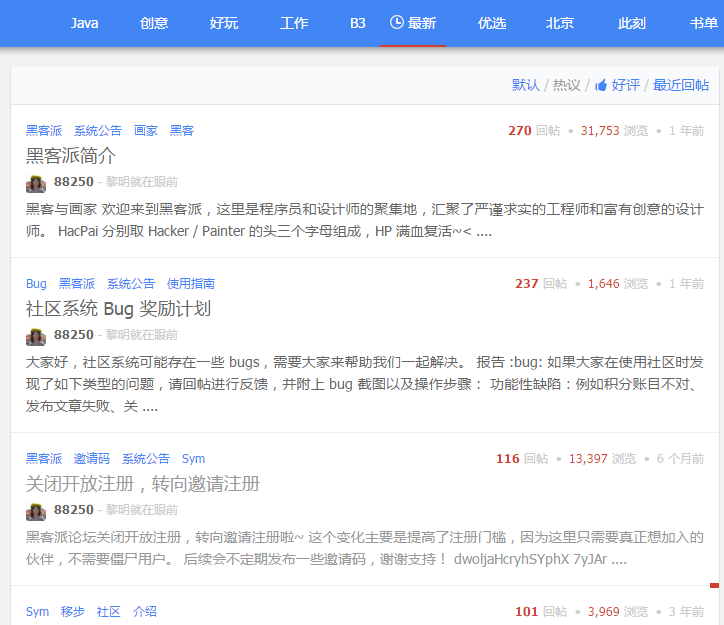Click excerpt starting 大家好，社区系统可能存在
The height and width of the screenshot is (625, 724).
(365, 384)
